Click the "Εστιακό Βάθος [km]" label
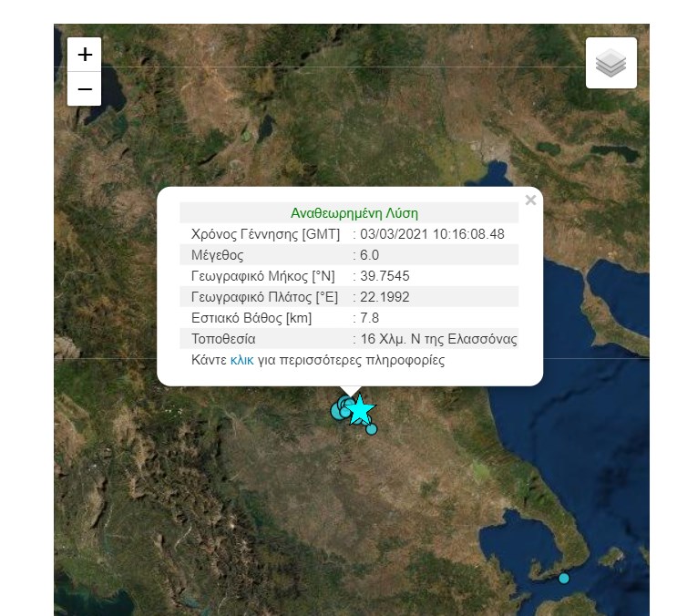The height and width of the screenshot is (616, 677). coord(252,318)
